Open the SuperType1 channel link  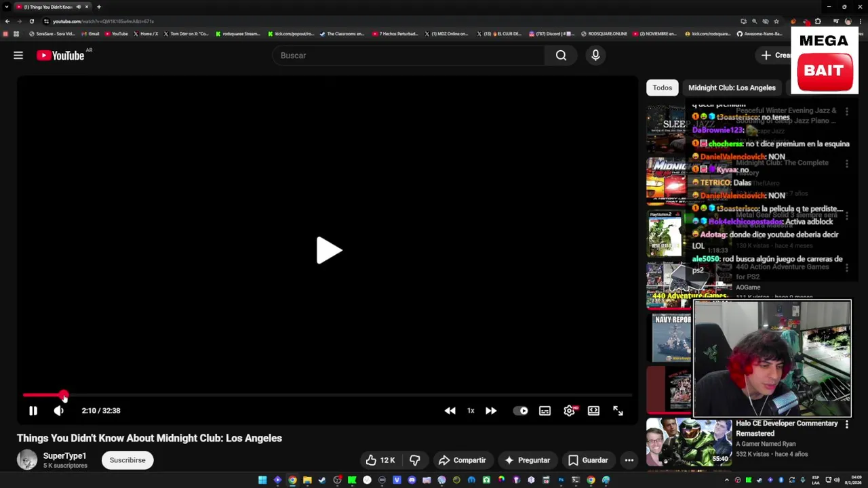pos(64,456)
